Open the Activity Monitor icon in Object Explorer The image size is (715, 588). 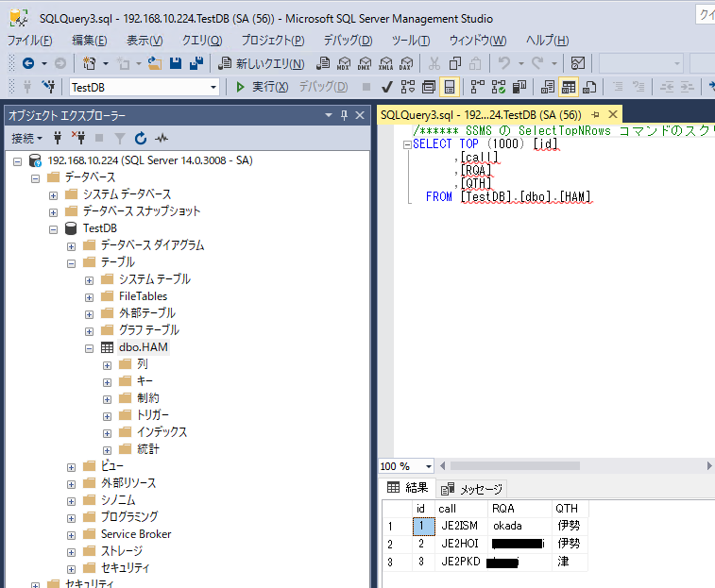pos(162,138)
